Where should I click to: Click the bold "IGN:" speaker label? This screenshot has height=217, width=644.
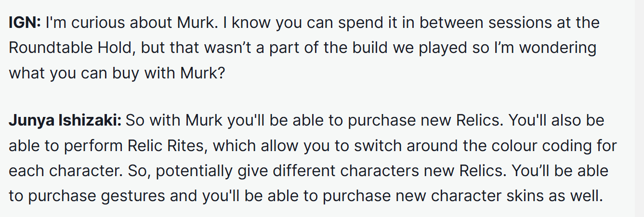(25, 24)
